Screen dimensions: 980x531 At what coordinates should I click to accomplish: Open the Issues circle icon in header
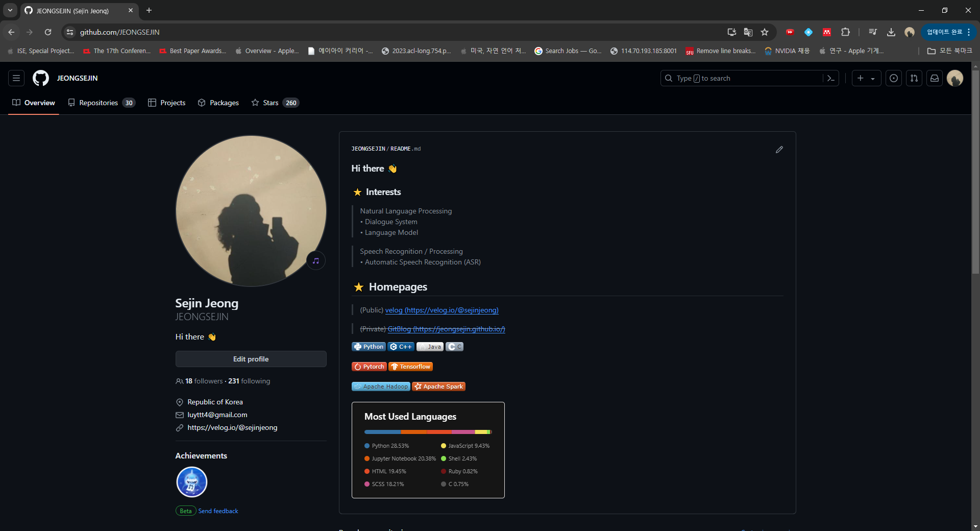[894, 78]
